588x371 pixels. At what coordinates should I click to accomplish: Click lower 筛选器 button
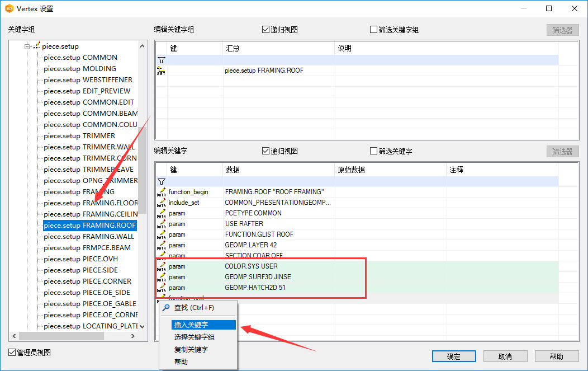(562, 151)
